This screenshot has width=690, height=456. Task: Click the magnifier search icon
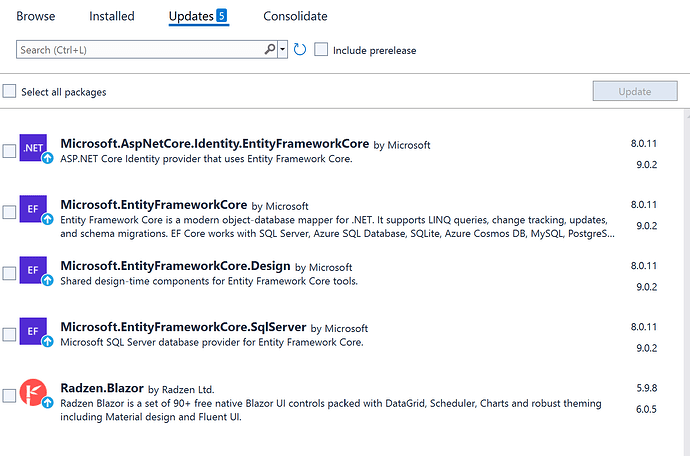click(270, 49)
